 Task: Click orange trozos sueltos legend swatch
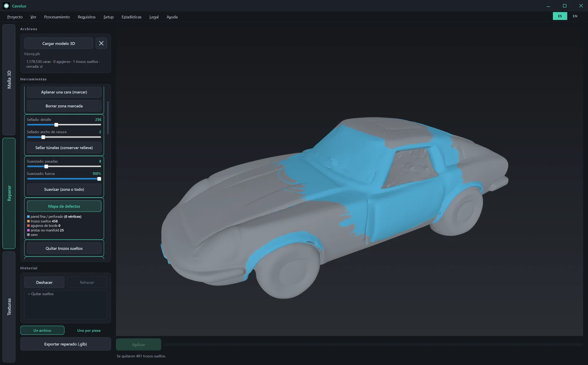(29, 221)
